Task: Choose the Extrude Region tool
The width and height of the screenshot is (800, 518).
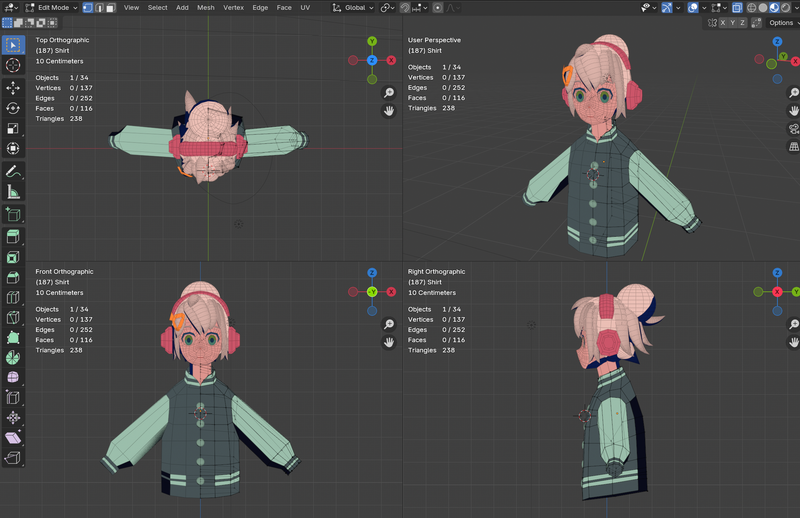Action: [x=13, y=235]
